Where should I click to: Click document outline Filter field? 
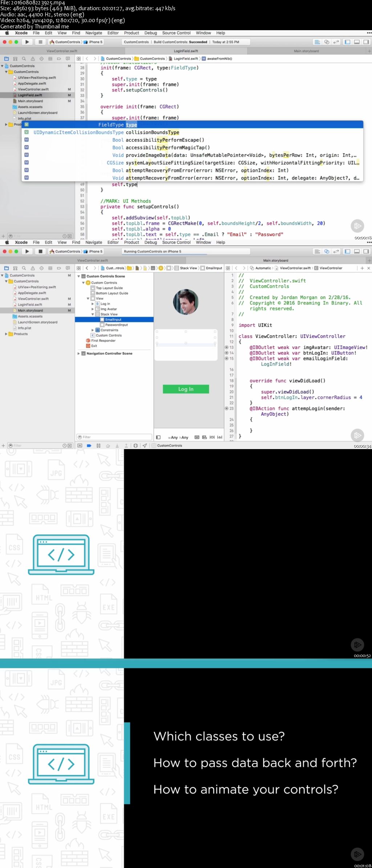pyautogui.click(x=114, y=437)
